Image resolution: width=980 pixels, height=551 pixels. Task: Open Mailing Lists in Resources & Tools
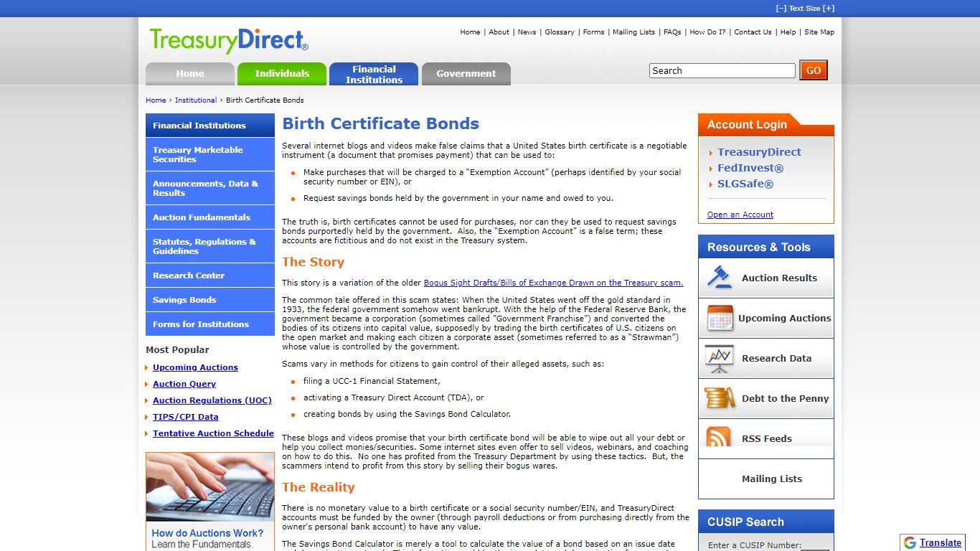(772, 479)
